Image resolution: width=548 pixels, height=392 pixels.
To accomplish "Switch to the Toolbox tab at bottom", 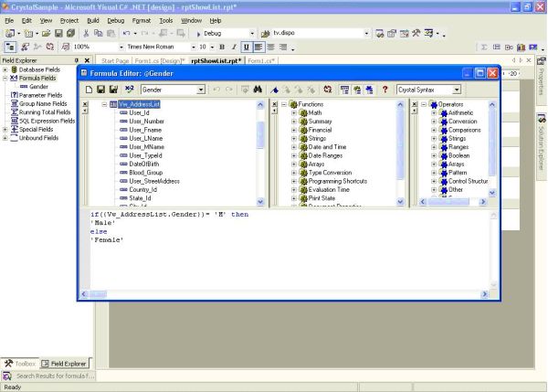I will (20, 364).
